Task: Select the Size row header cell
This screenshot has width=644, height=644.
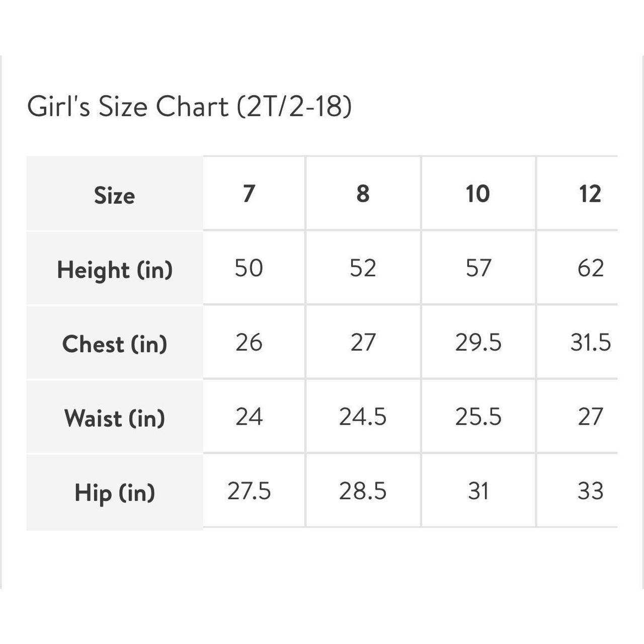Action: click(114, 195)
